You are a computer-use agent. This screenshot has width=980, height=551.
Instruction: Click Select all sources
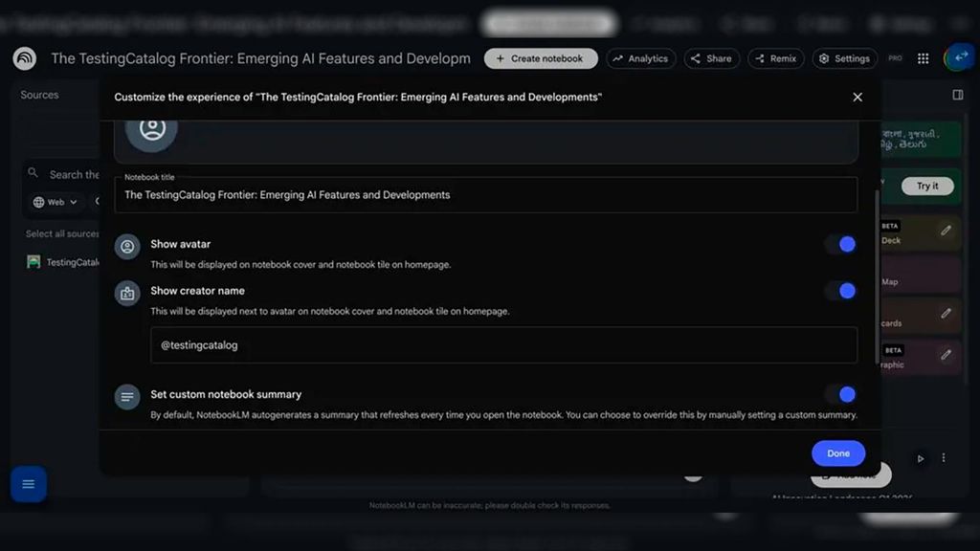click(62, 233)
